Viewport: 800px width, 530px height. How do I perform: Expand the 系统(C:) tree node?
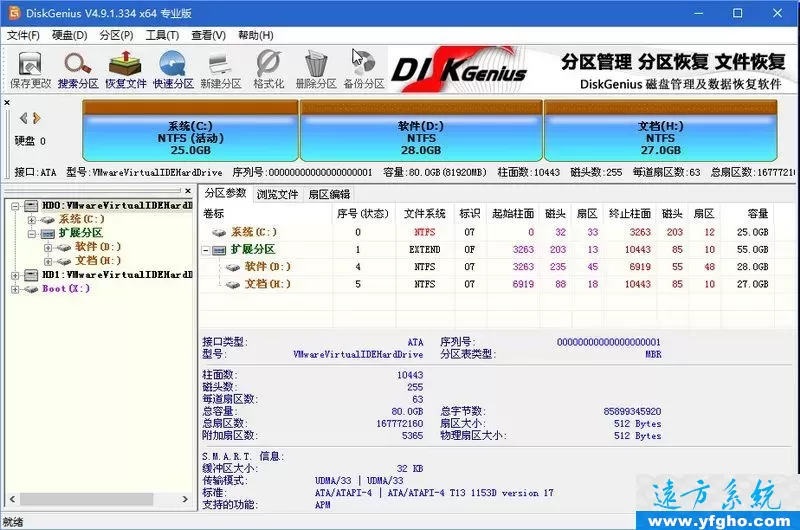click(32, 220)
